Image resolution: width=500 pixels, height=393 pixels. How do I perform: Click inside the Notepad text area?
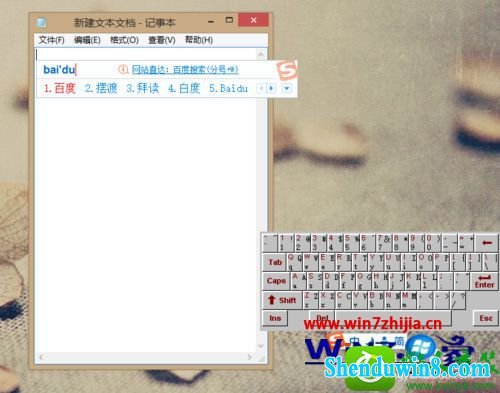pyautogui.click(x=146, y=223)
